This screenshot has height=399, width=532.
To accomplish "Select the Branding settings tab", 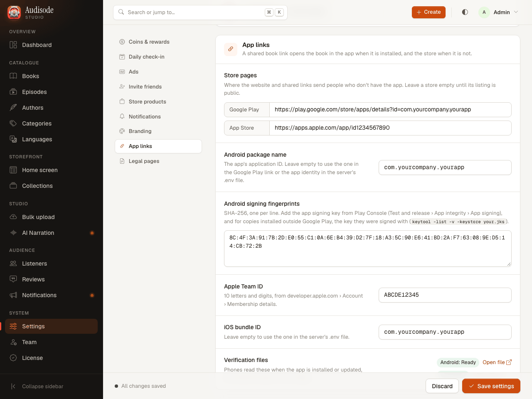I will (158, 131).
